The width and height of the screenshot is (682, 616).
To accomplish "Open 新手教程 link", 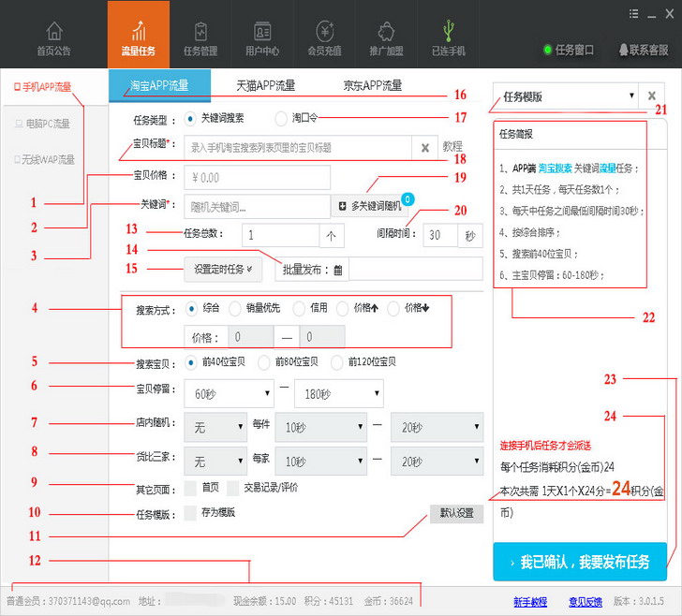I will 530,602.
